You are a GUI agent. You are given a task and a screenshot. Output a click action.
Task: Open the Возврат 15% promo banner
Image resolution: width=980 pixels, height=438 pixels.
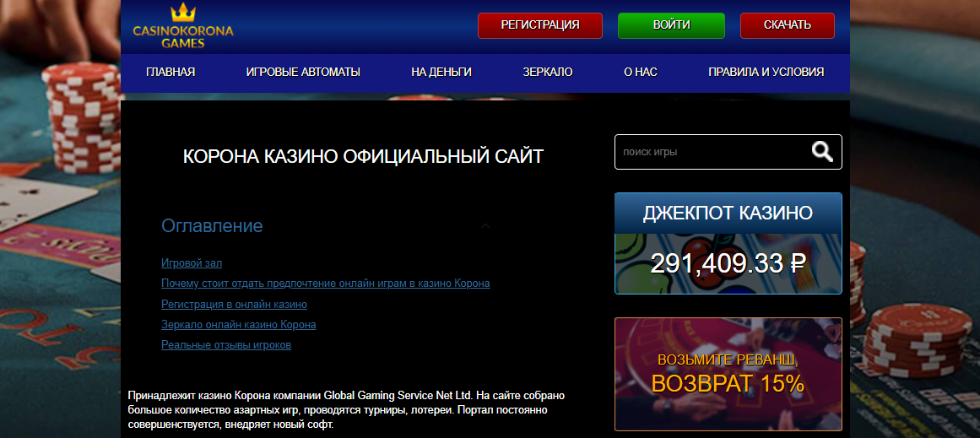728,374
